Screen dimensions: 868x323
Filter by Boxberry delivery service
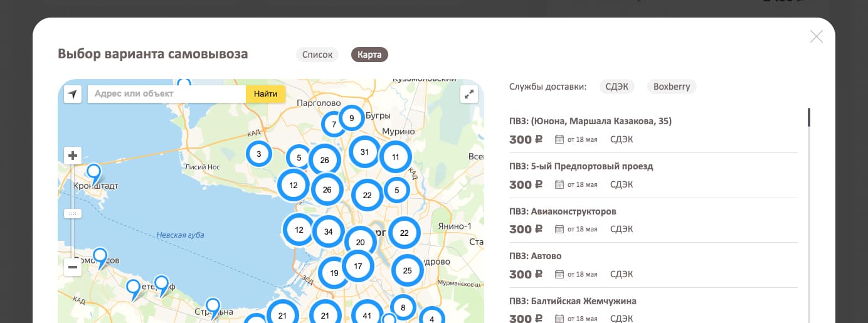click(672, 87)
